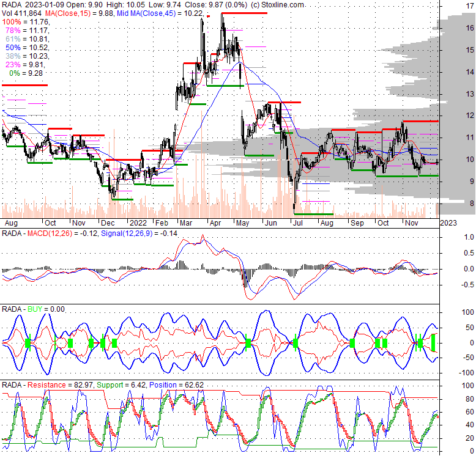The height and width of the screenshot is (456, 476).
Task: Click the 1.0 tick on the MACD scale
Action: click(x=469, y=237)
